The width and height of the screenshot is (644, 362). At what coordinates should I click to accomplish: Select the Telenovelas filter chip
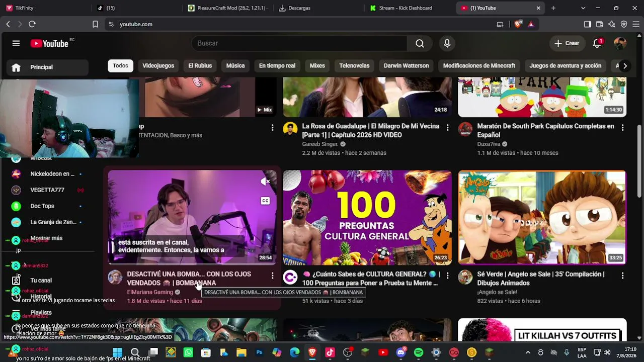tap(354, 66)
